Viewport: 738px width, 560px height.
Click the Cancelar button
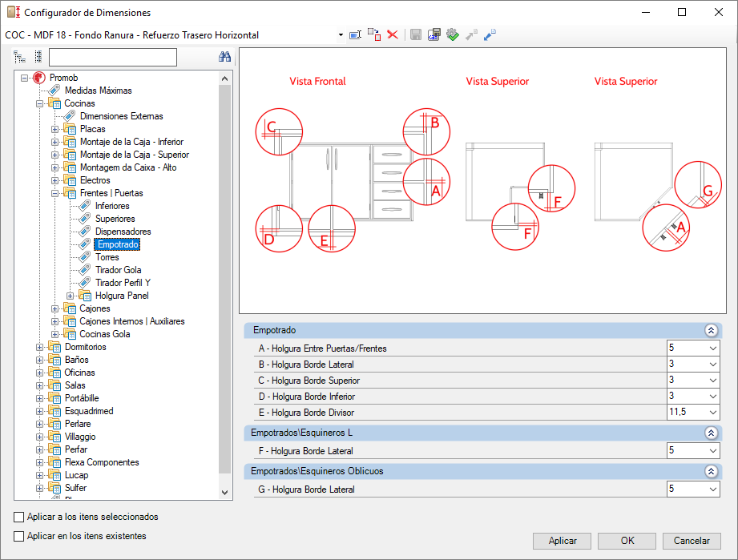(x=692, y=541)
